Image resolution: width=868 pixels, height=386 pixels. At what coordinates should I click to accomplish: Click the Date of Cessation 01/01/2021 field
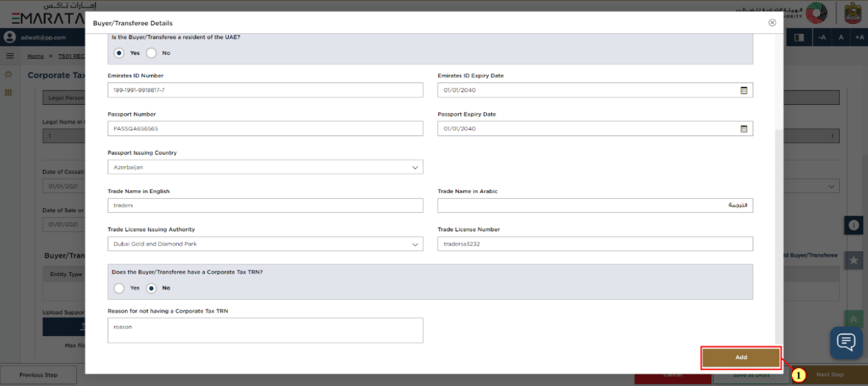64,186
